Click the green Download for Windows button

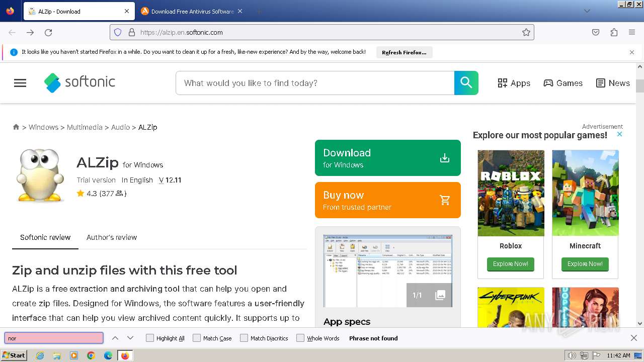pyautogui.click(x=388, y=158)
